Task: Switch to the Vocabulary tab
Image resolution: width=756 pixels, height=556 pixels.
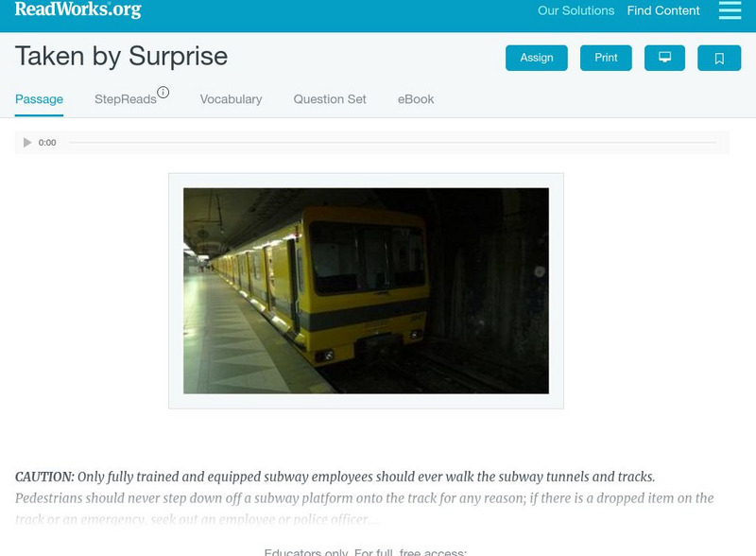Action: click(231, 99)
